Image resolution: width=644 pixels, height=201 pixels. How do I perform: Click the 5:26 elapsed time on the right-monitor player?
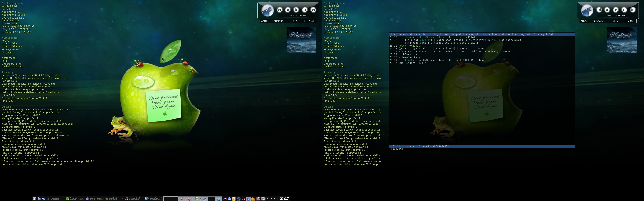click(615, 21)
